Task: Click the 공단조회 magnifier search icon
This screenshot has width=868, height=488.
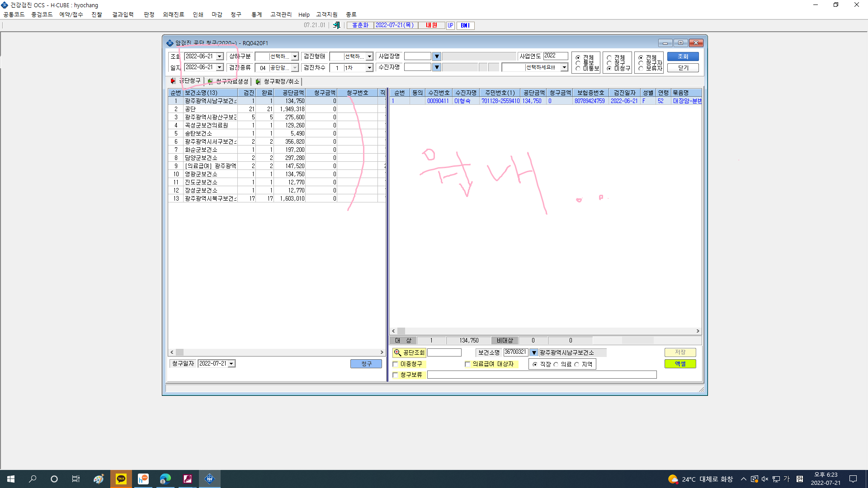Action: [x=397, y=352]
